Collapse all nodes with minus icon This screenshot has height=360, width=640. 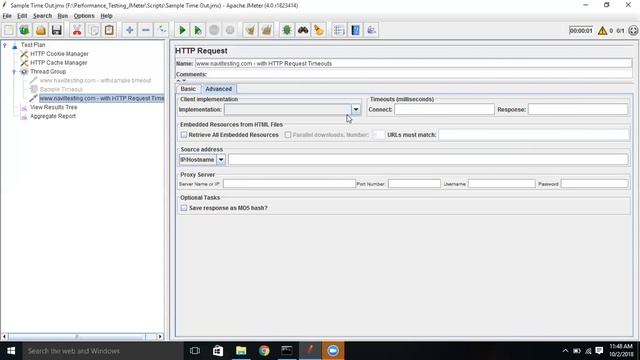146,30
